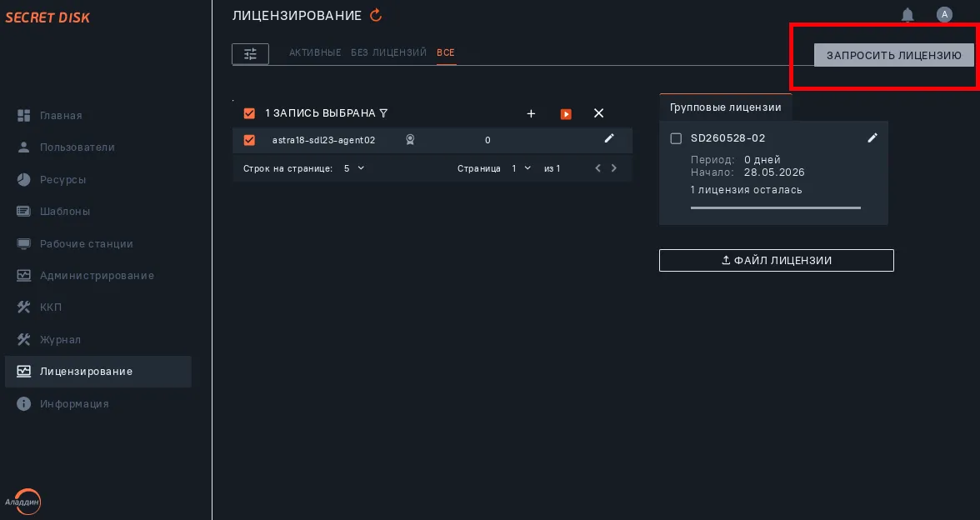980x520 pixels.
Task: Click the refresh icon next to ЛИЦЕНЗИРОВАНИЕ
Action: tap(376, 15)
